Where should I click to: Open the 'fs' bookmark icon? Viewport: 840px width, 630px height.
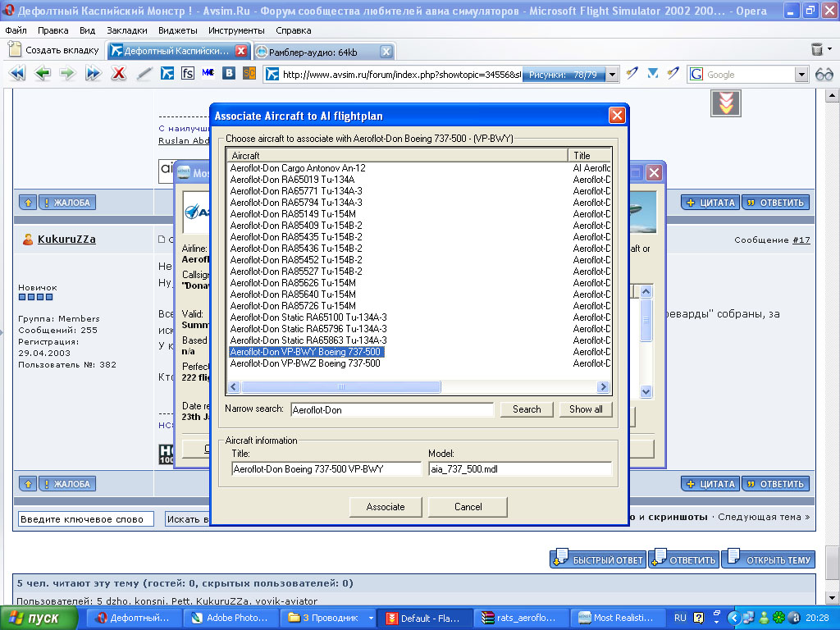coord(188,73)
